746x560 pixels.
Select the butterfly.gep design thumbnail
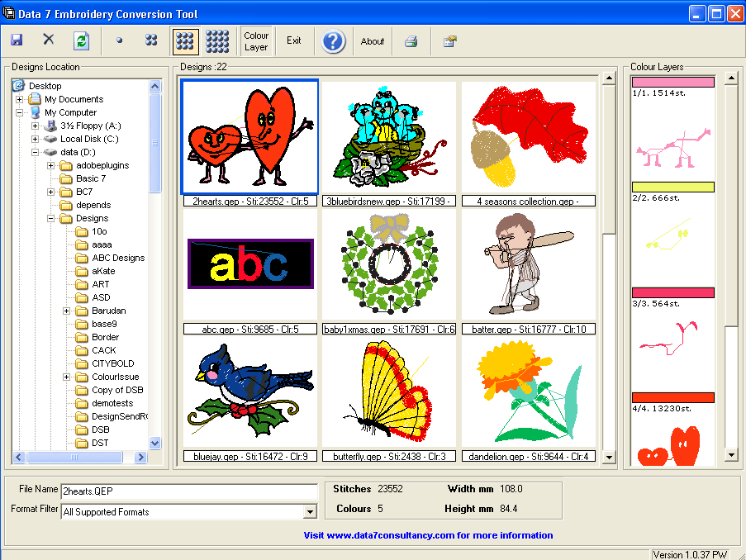point(388,390)
